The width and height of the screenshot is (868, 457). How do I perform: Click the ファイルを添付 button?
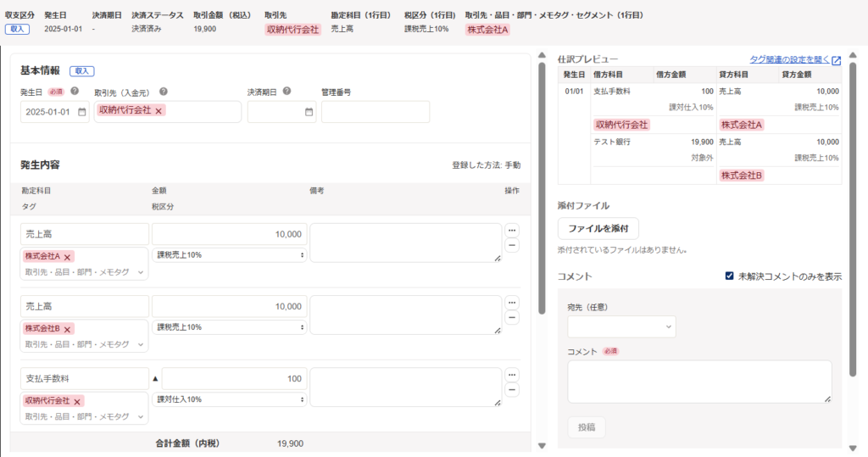point(598,228)
